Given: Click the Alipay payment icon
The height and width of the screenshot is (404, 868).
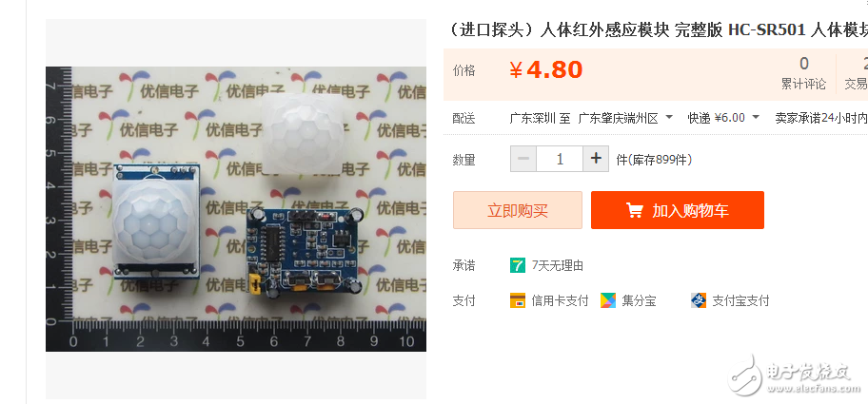Looking at the screenshot, I should tap(699, 300).
